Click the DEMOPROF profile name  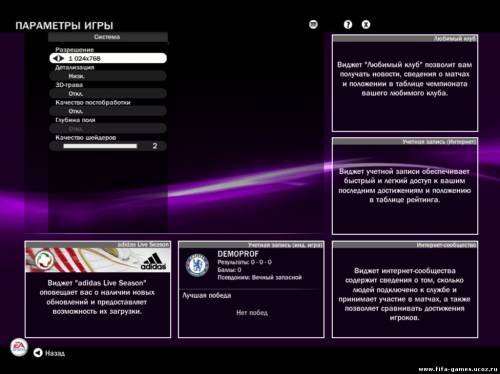point(238,254)
